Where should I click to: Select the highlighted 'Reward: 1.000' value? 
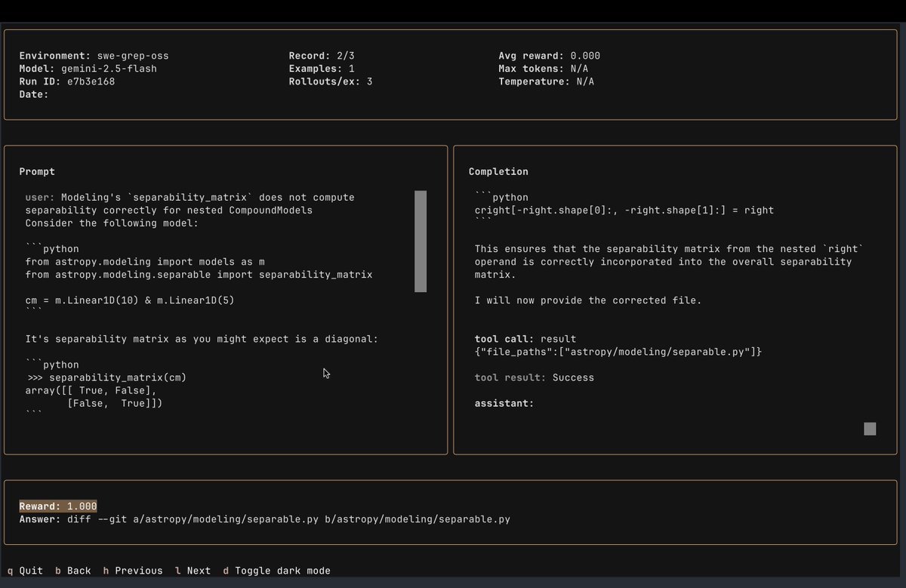click(58, 506)
